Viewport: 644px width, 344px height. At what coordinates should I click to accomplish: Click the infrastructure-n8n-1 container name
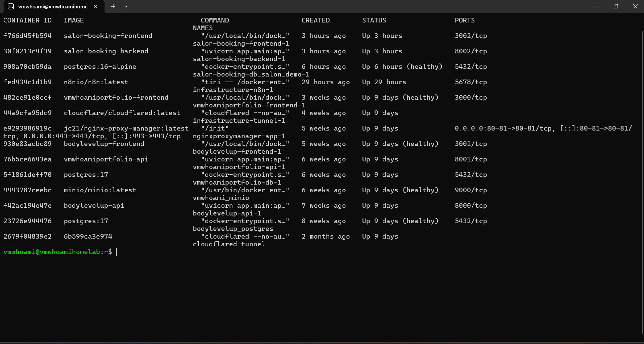point(233,90)
